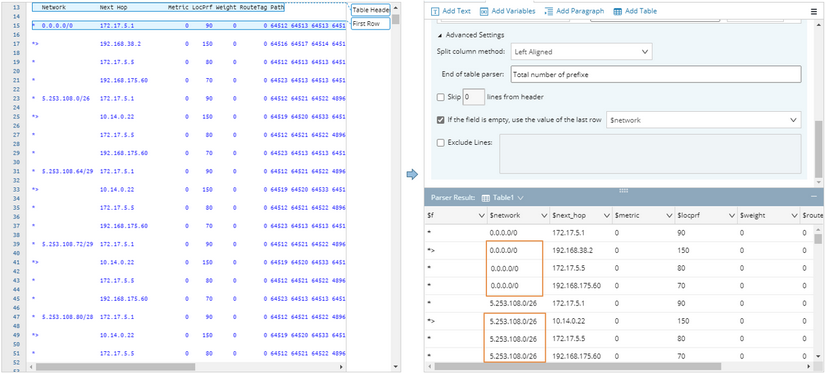The image size is (826, 373).
Task: Click the locprf value 150 for 192.168.38.2 row
Action: coord(683,250)
